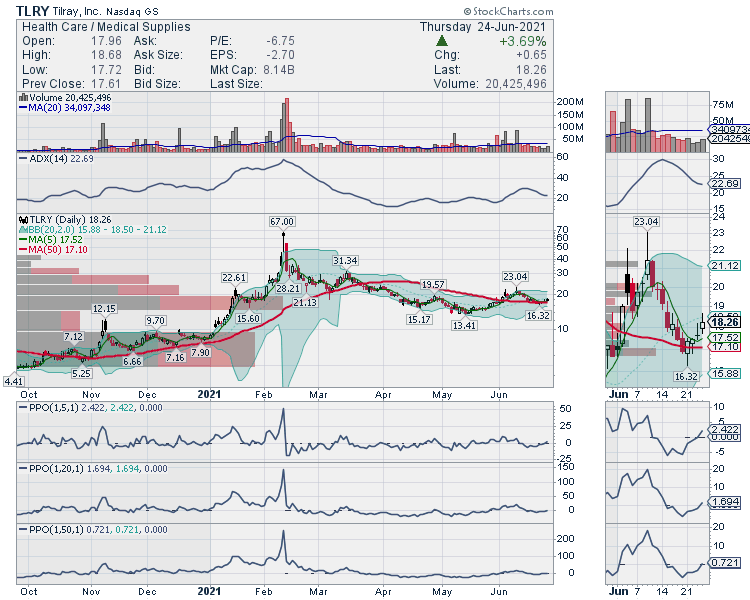Viewport: 750px width, 600px height.
Task: Click the 16.32 annotation on main chart
Action: coord(538,316)
